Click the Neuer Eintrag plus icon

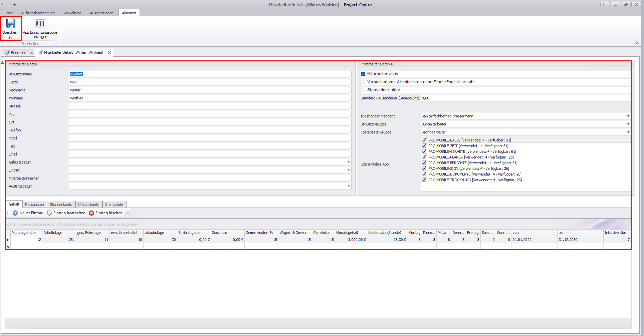click(x=15, y=213)
